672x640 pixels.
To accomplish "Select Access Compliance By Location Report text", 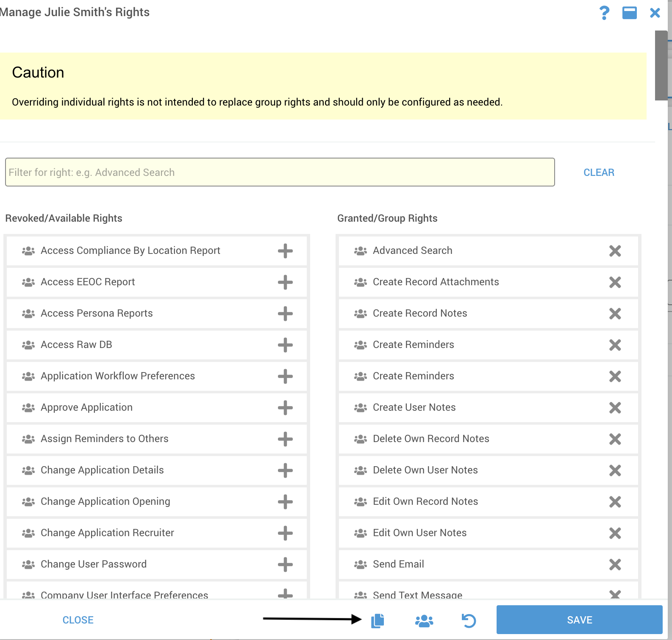I will click(131, 250).
